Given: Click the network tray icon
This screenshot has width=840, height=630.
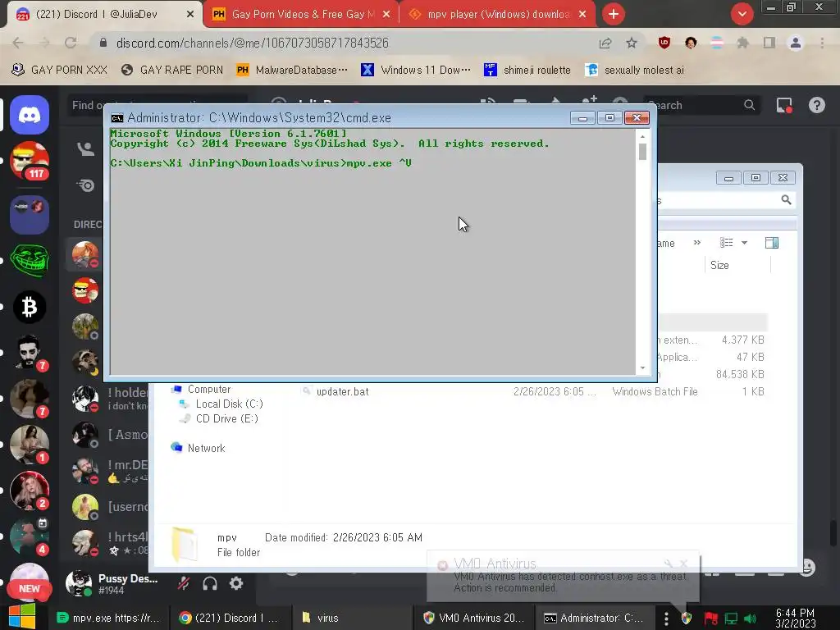Looking at the screenshot, I should point(731,619).
